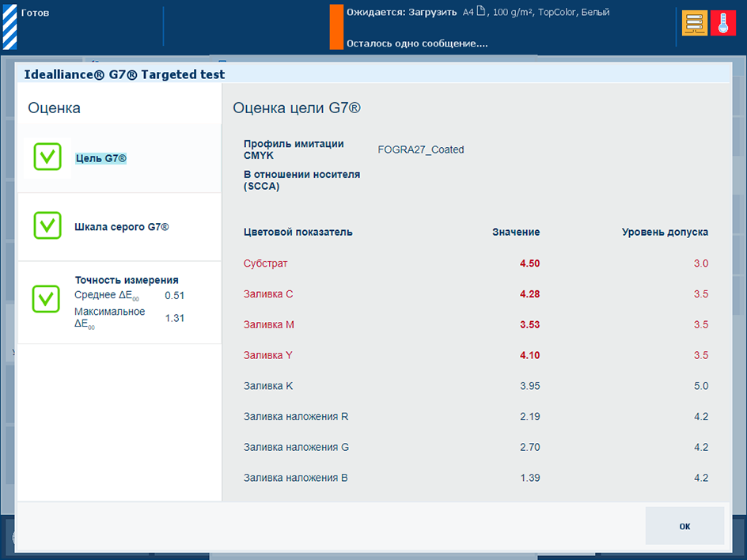Screen dimensions: 747x560
Task: Click the Субстрат value 4.50
Action: (x=529, y=263)
